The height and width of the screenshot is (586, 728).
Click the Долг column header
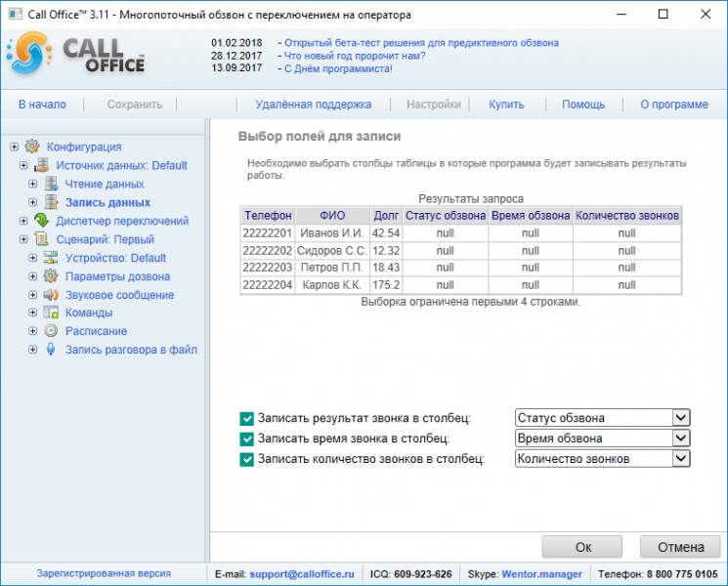coord(386,216)
